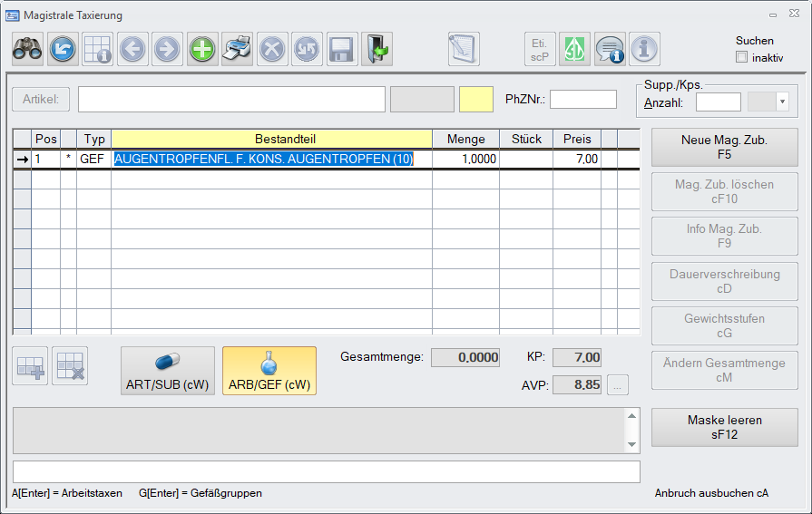Click the green SD icon
The image size is (812, 514).
pos(574,49)
